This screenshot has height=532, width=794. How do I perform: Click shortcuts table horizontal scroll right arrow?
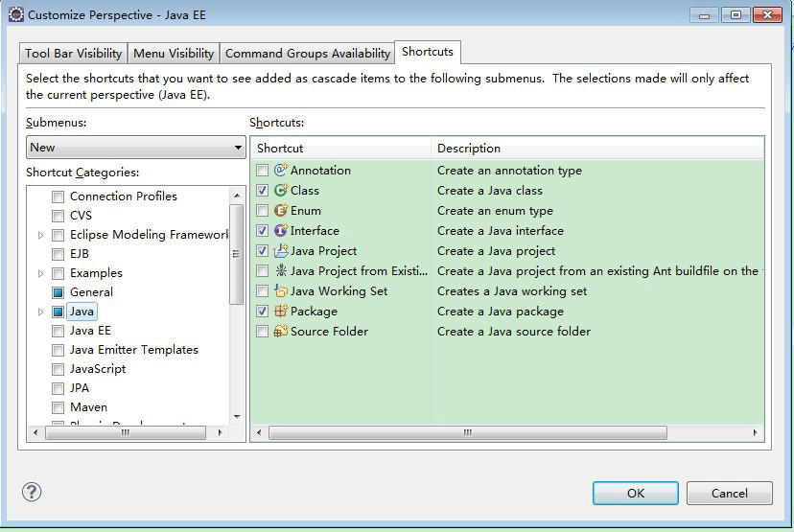(x=755, y=432)
